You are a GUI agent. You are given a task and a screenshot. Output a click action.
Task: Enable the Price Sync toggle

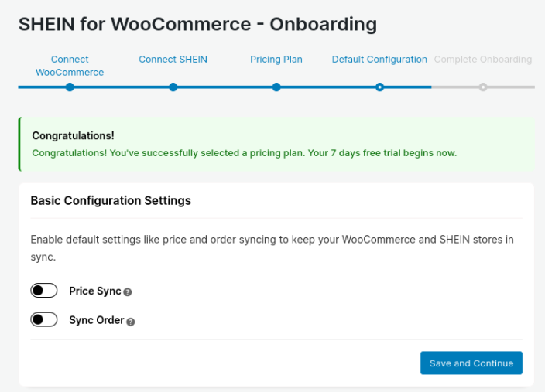44,291
